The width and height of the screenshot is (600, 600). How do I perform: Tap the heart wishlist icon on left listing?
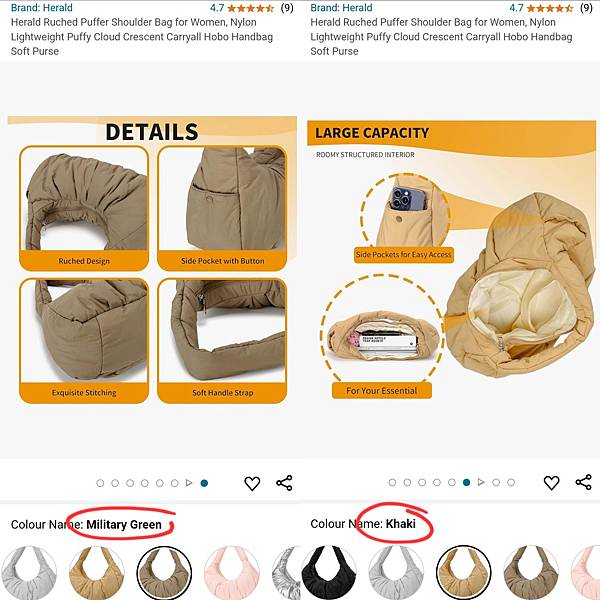tap(252, 483)
